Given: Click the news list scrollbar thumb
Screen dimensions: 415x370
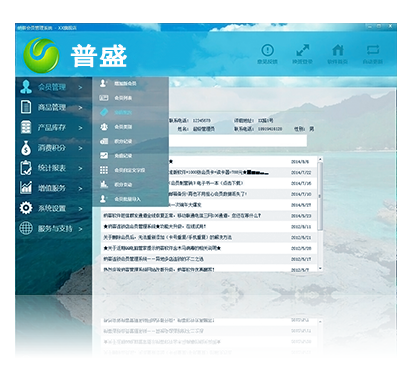Looking at the screenshot, I should 320,196.
